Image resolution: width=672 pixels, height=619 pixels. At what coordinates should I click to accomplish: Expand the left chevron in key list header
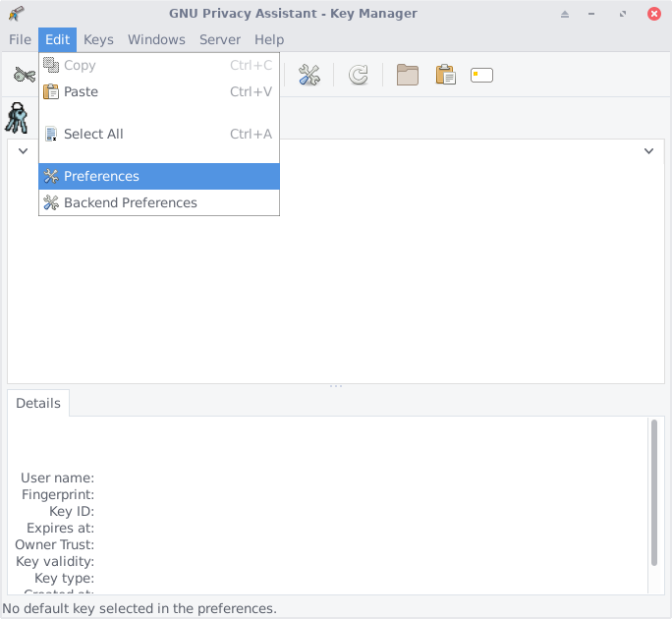(23, 151)
